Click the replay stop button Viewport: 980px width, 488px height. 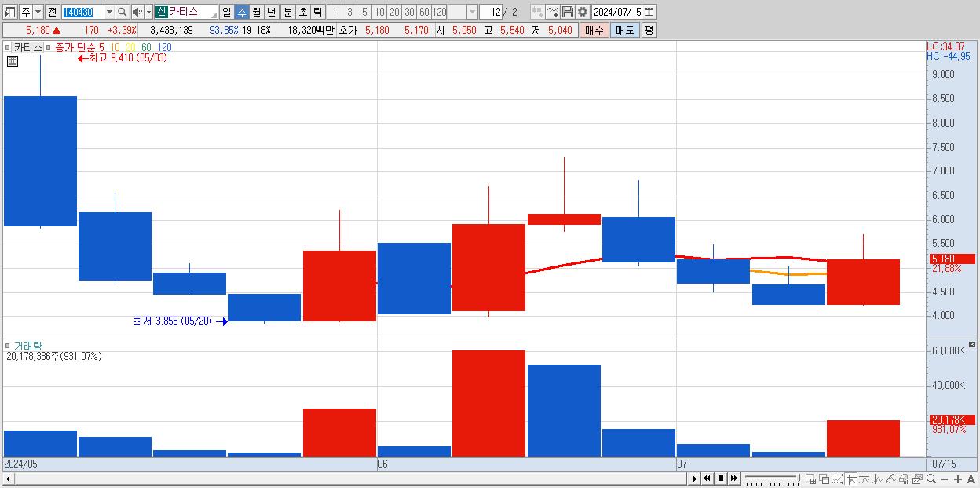coord(720,479)
